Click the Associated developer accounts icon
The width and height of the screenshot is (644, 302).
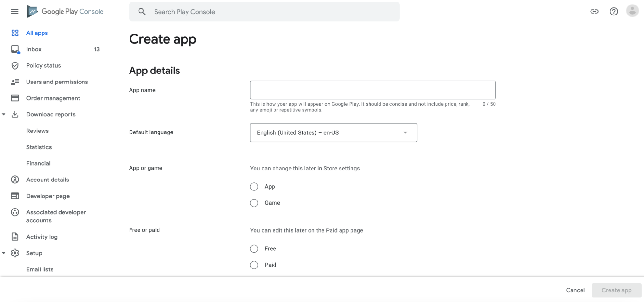15,212
